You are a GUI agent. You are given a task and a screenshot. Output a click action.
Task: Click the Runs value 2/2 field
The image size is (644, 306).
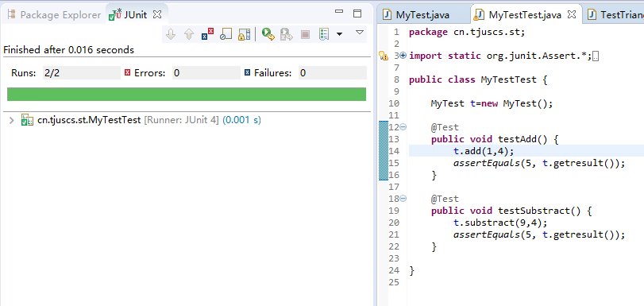pyautogui.click(x=81, y=73)
